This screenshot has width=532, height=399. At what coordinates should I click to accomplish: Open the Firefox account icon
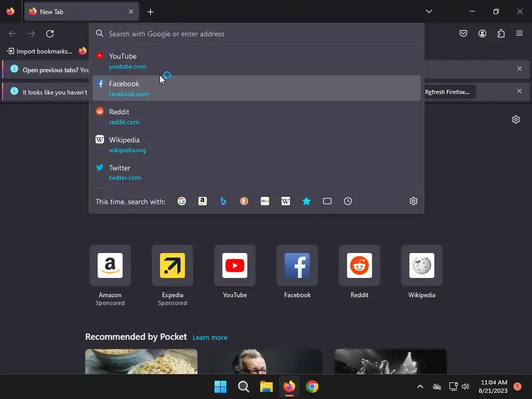(x=482, y=33)
